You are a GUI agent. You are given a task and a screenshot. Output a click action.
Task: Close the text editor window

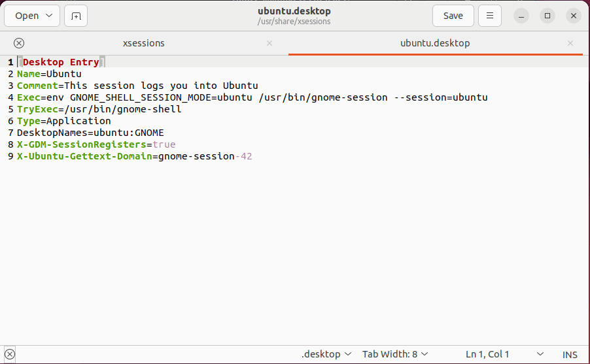[x=573, y=16]
